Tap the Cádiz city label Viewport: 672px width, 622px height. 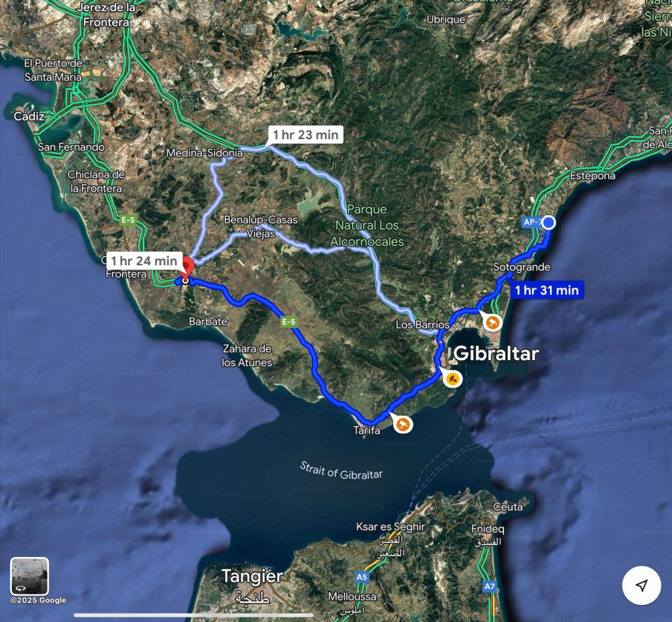coord(29,116)
